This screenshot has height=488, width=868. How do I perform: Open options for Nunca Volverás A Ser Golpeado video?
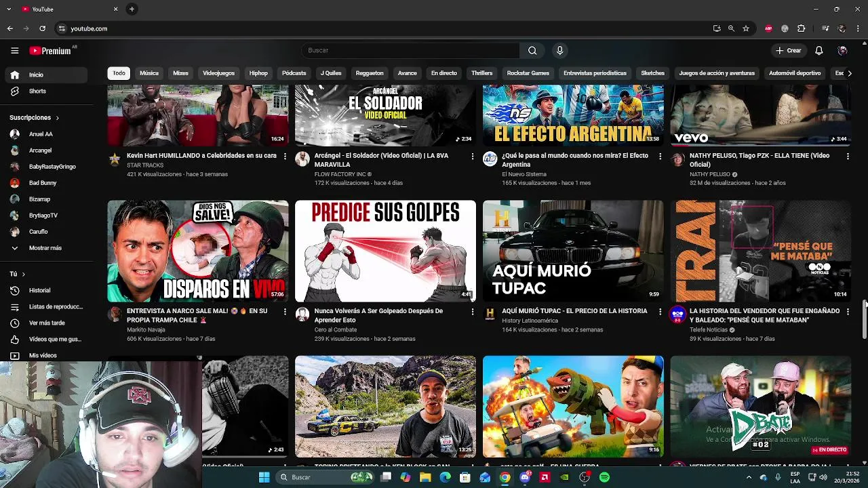click(x=473, y=311)
